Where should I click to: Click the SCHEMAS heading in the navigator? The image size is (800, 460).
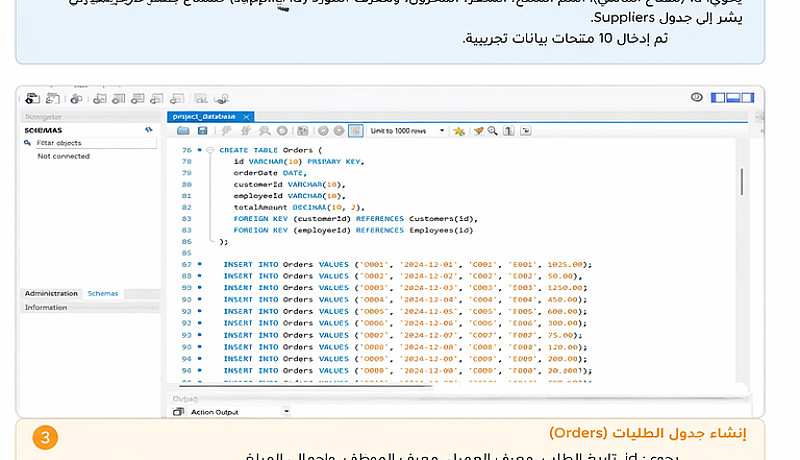click(43, 131)
